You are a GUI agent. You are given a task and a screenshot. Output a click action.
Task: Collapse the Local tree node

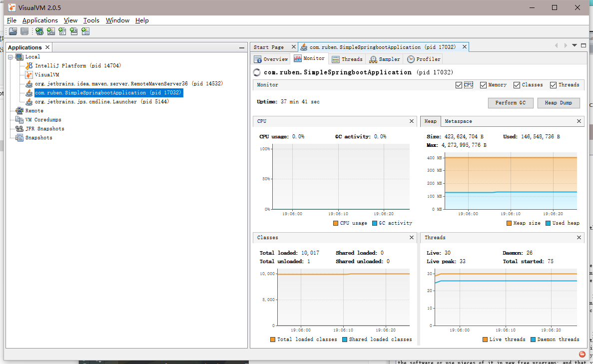(11, 57)
